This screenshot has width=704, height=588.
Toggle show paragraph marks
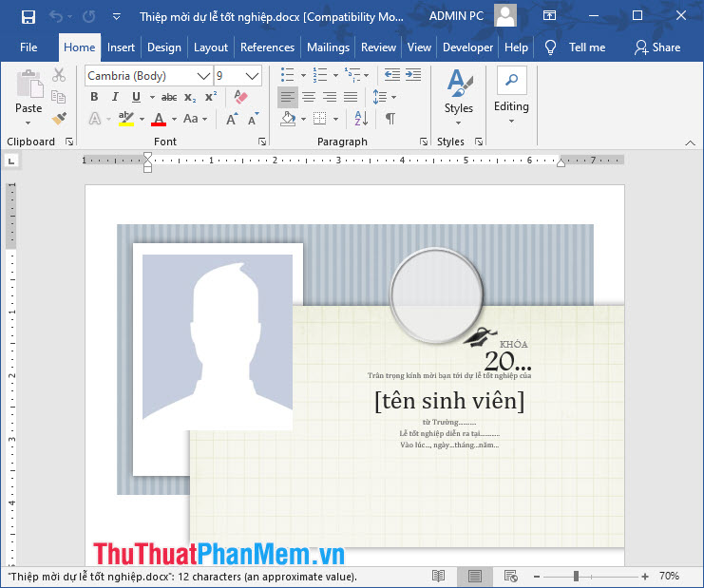coord(390,119)
